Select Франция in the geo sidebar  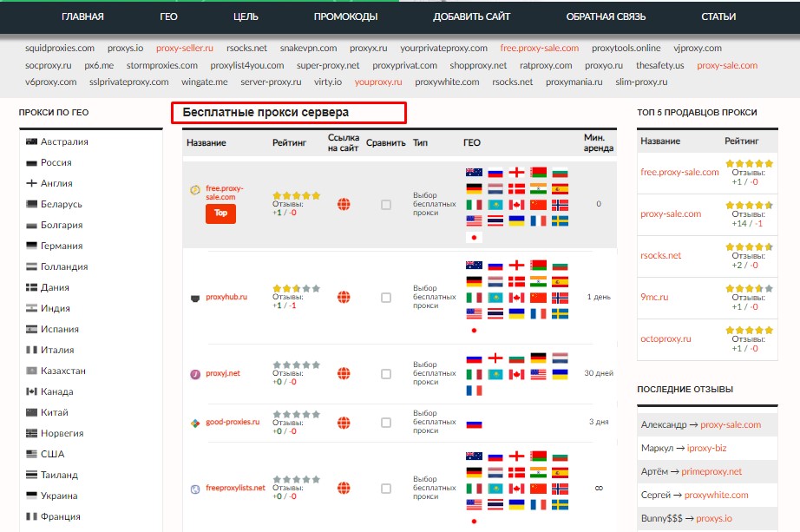coord(61,516)
